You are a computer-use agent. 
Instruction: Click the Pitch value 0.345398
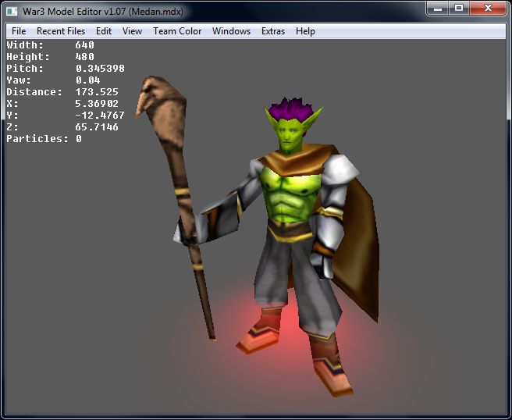point(100,69)
